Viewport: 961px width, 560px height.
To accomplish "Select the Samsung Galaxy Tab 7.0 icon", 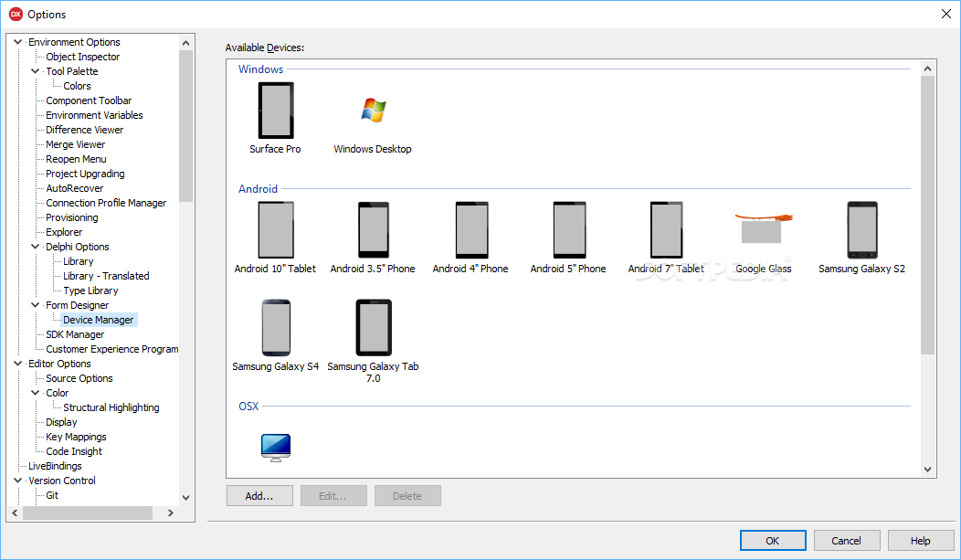I will point(374,327).
